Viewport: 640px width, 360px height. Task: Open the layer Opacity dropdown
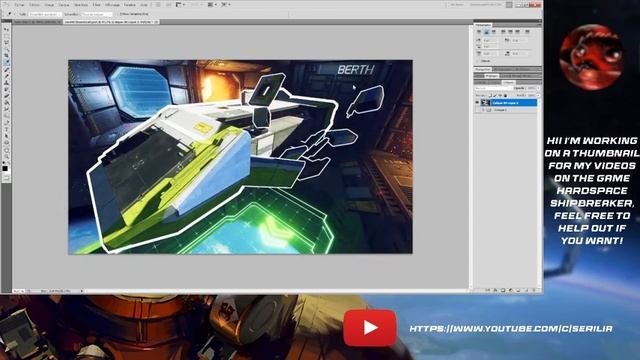(x=538, y=88)
